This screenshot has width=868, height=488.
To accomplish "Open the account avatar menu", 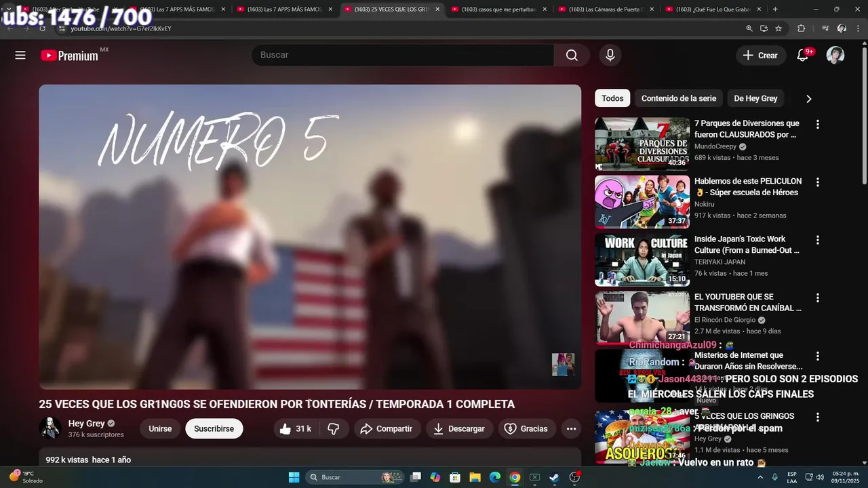I will click(x=835, y=55).
